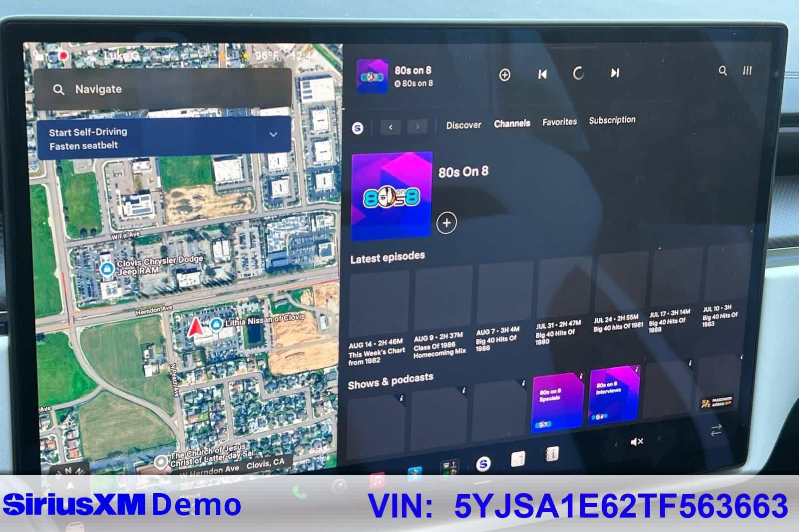
Task: Tap passenger airbag off indicator
Action: 717,402
